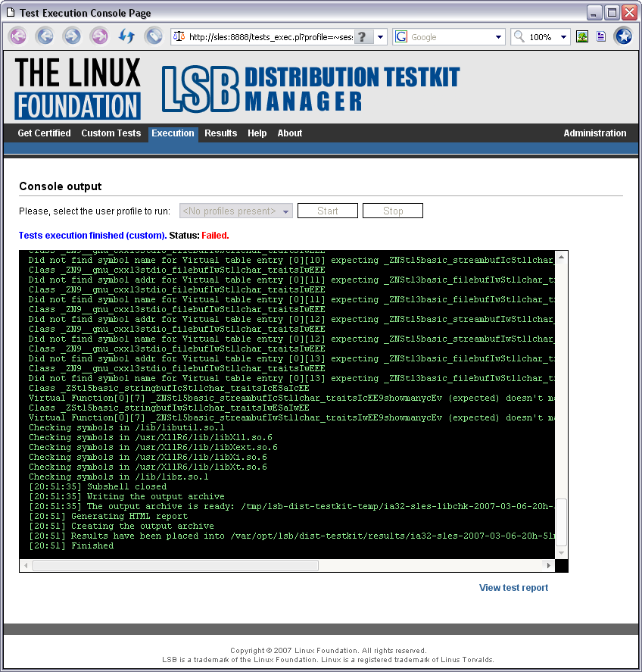Open the search engine dropdown arrow
Screen dimensions: 642x672
click(498, 37)
